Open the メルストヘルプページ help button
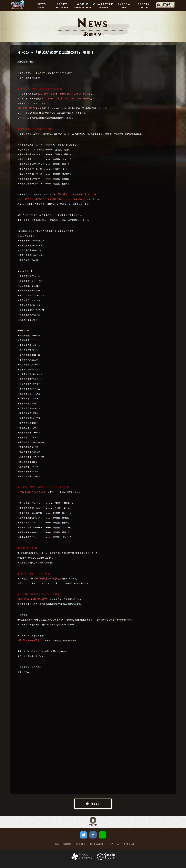The image size is (186, 868). pos(165,5)
